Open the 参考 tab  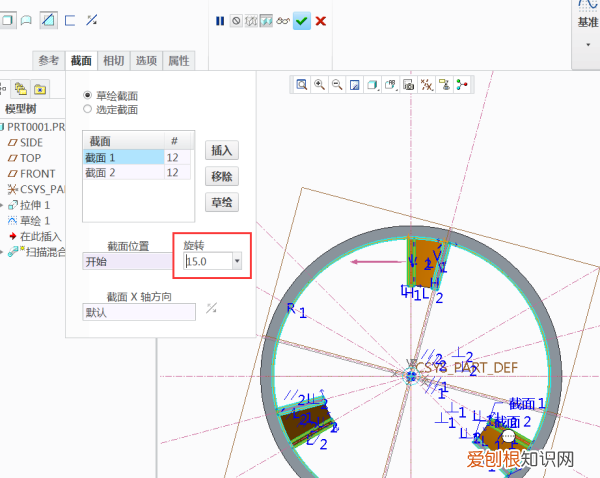point(49,60)
